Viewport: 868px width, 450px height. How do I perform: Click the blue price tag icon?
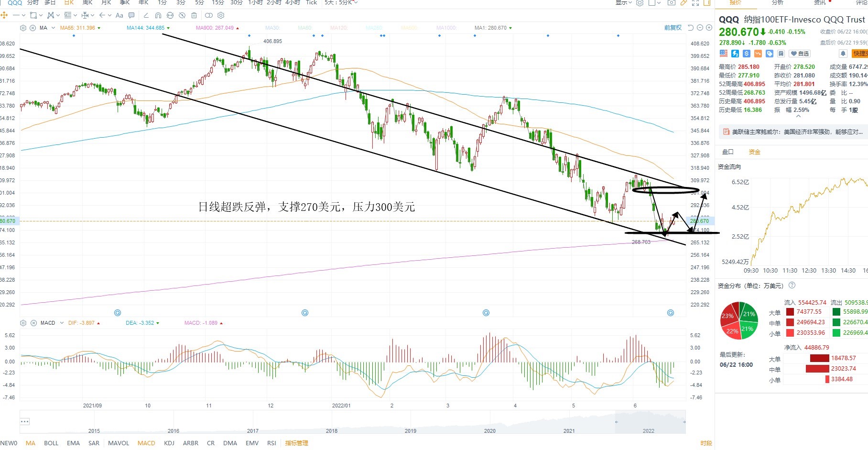(x=770, y=54)
